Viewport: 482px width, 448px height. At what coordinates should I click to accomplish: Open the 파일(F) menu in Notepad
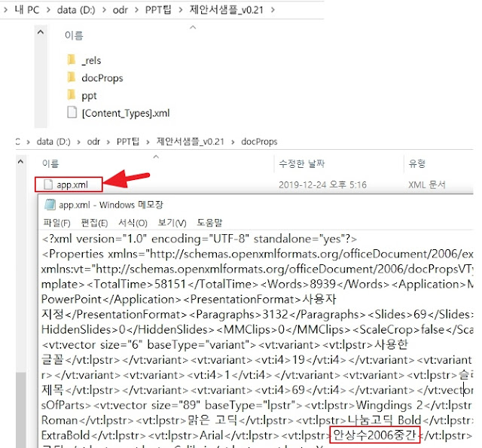click(57, 222)
